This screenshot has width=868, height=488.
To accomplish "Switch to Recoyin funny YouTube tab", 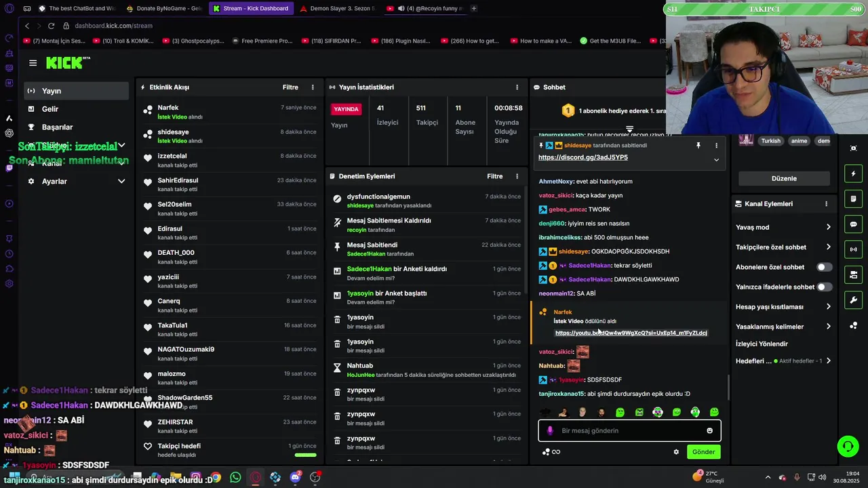I will tap(424, 8).
